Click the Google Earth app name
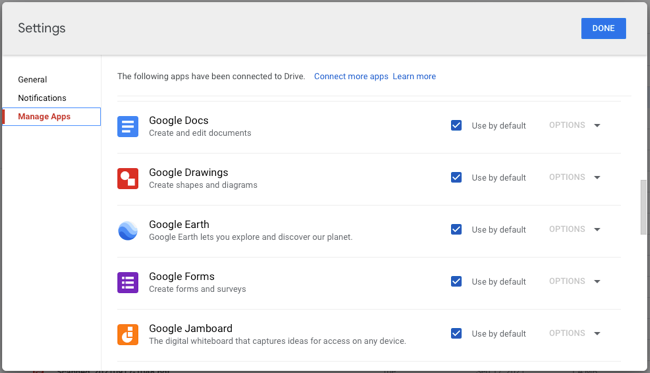Image resolution: width=650 pixels, height=373 pixels. tap(179, 224)
